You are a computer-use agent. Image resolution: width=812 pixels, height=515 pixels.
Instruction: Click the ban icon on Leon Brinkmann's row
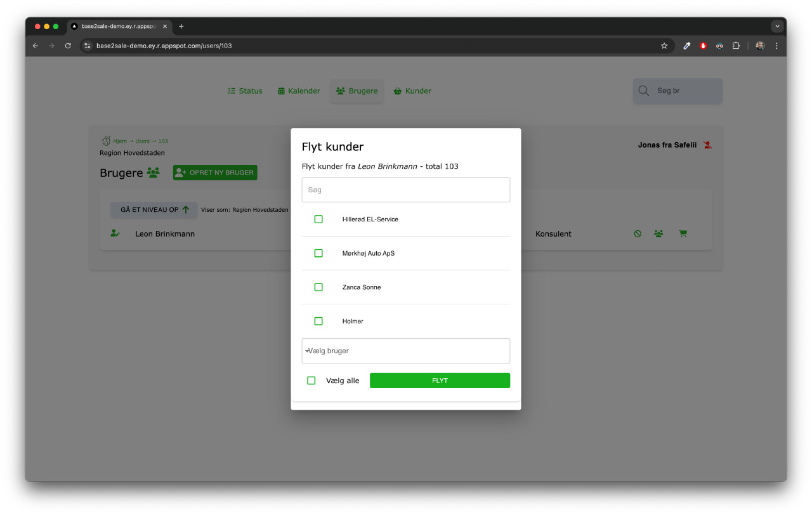pyautogui.click(x=638, y=233)
